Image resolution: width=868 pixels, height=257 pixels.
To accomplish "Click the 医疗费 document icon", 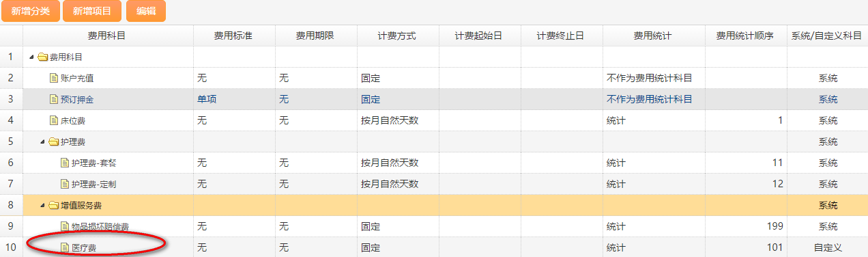I will 65,247.
